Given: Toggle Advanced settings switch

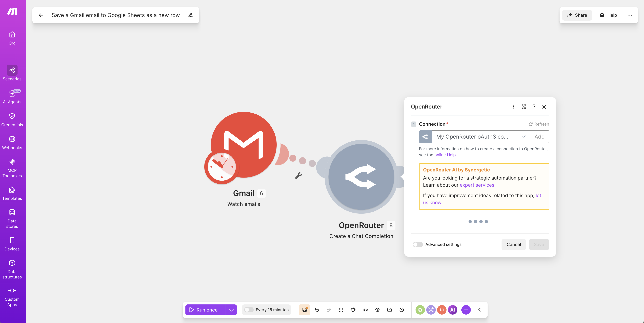Looking at the screenshot, I should coord(418,244).
